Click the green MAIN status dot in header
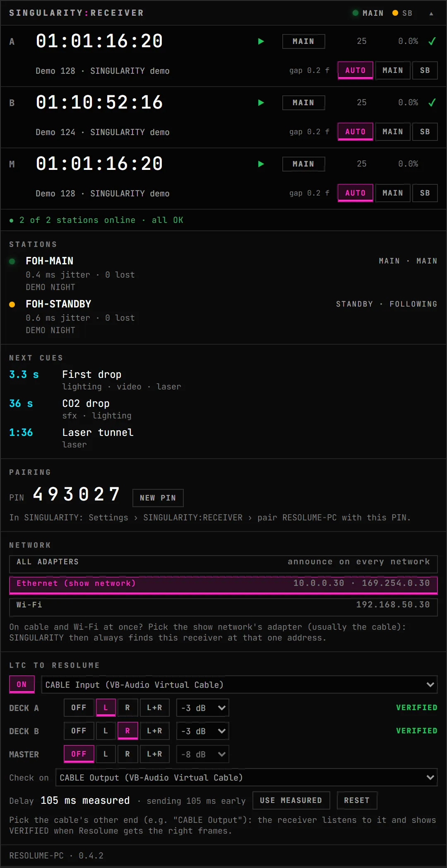Viewport: 447px width, 868px height. point(355,13)
